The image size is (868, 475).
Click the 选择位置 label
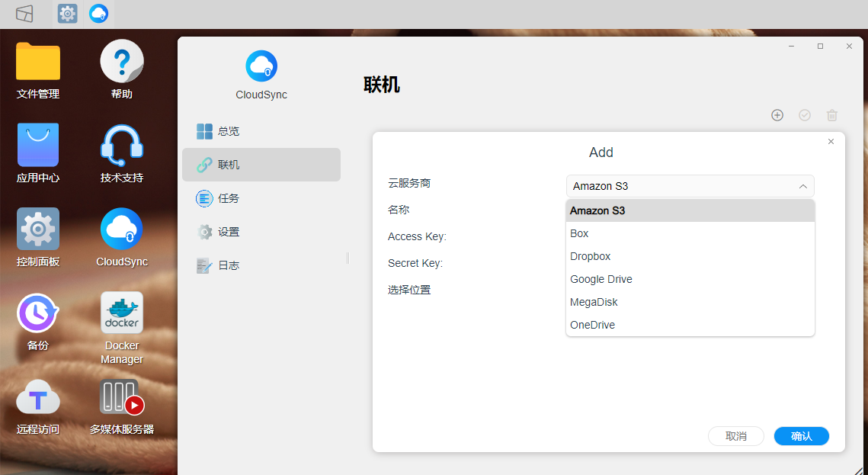click(x=409, y=290)
